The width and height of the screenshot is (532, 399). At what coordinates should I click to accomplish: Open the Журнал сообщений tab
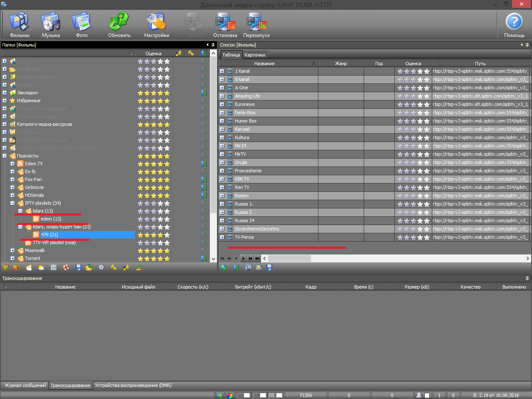pos(25,385)
